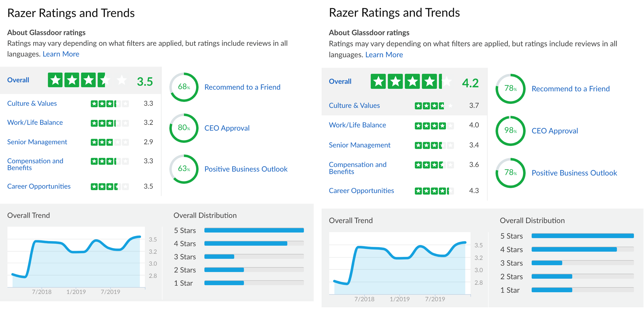Click small stars for Career Opportunities 3.5
The height and width of the screenshot is (310, 644).
[x=110, y=186]
